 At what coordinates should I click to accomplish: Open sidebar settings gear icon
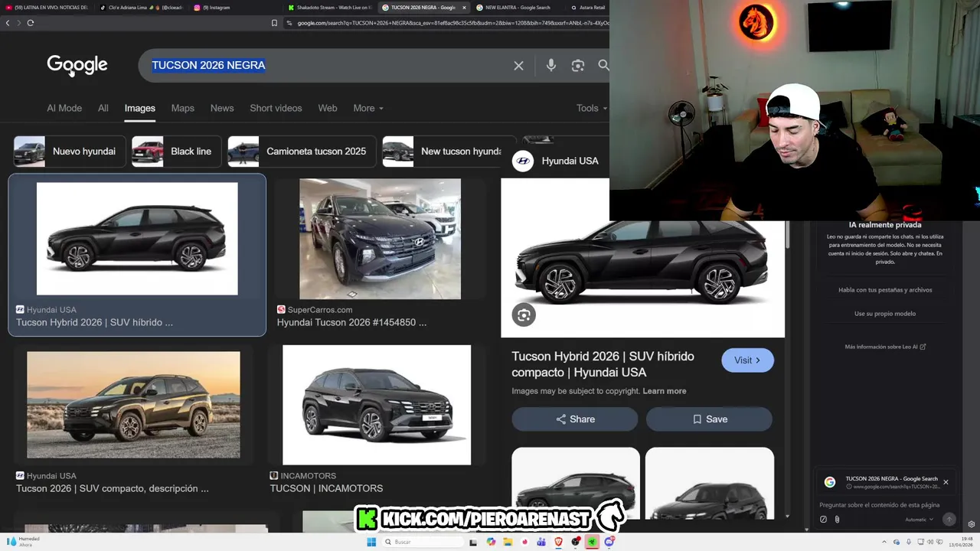[x=972, y=524]
